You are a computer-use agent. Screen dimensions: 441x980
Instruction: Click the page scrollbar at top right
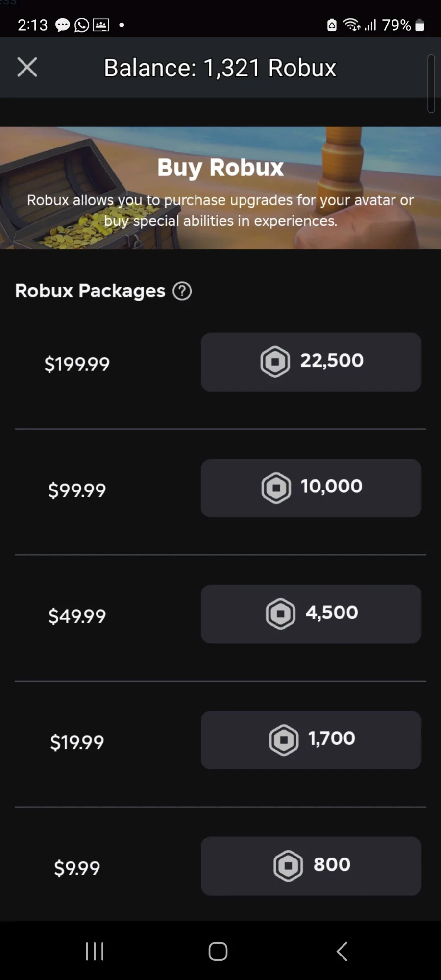click(x=431, y=84)
